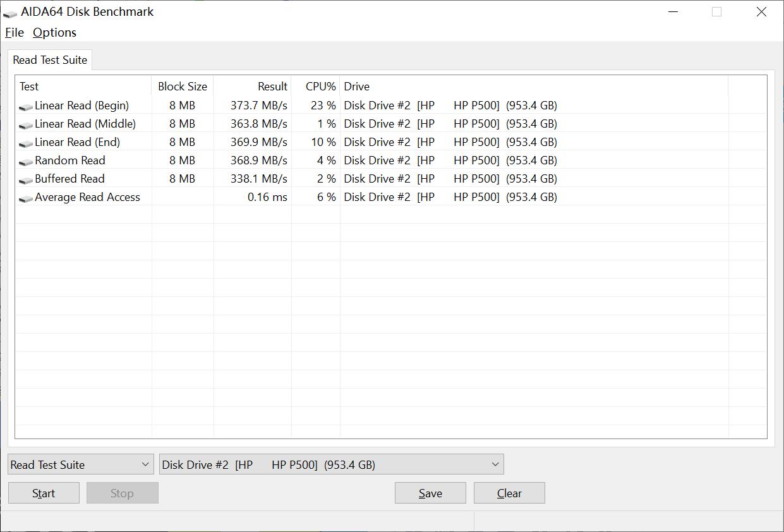784x532 pixels.
Task: Start the benchmark with the Start button
Action: pyautogui.click(x=44, y=493)
